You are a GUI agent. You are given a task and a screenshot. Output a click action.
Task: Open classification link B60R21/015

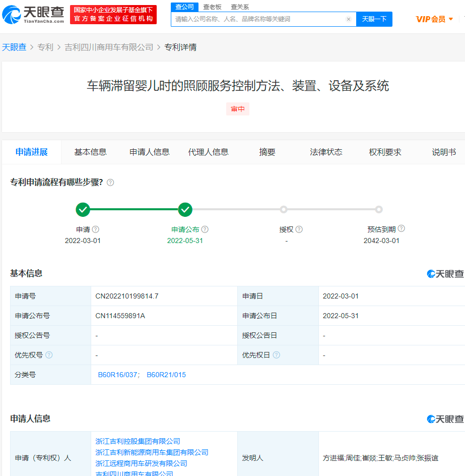[x=166, y=375]
